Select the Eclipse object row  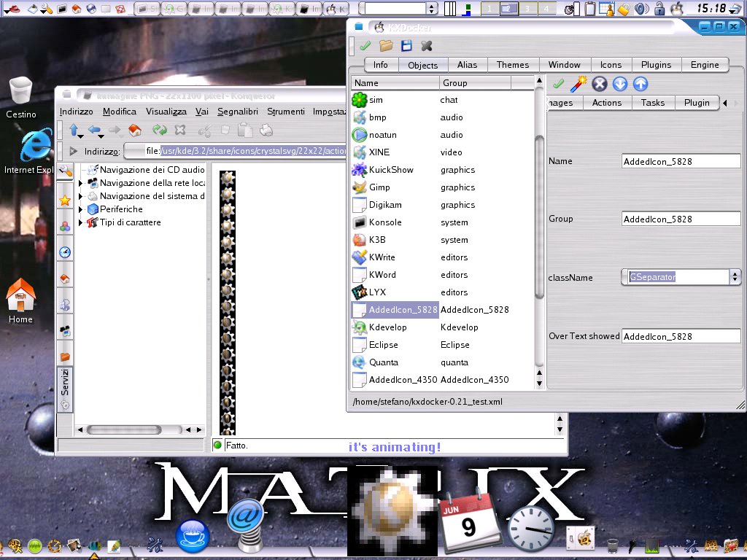(443, 345)
